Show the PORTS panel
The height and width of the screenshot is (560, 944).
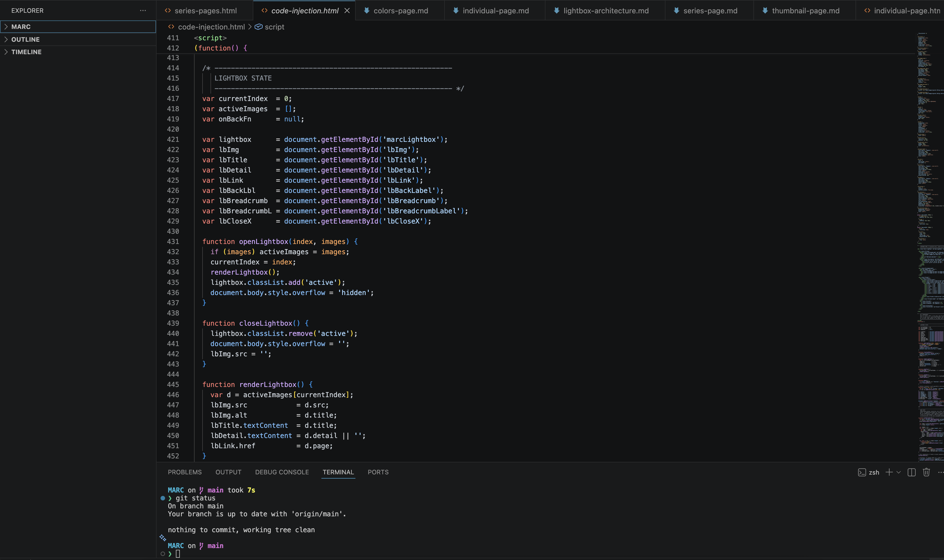click(378, 472)
